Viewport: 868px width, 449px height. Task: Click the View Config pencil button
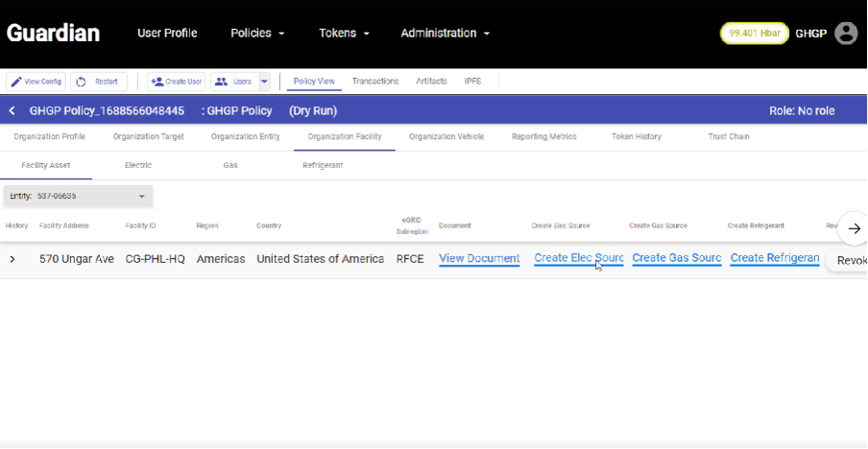pos(36,82)
